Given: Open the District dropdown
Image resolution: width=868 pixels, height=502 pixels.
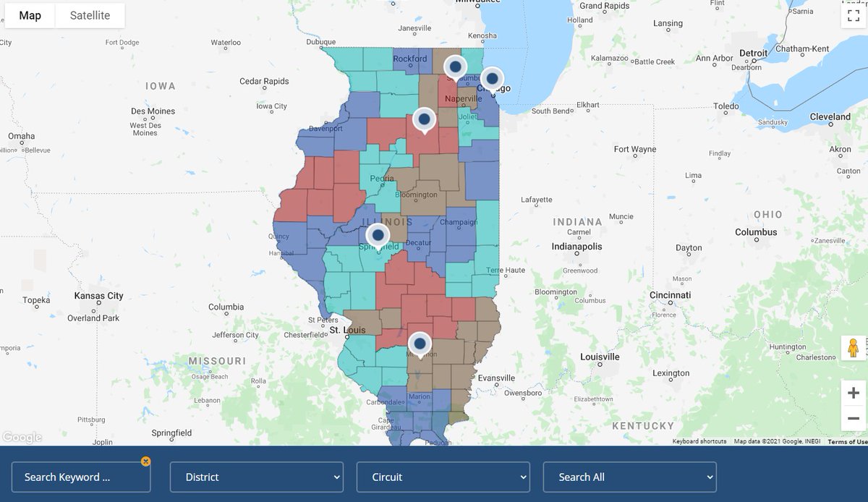Looking at the screenshot, I should click(x=256, y=477).
